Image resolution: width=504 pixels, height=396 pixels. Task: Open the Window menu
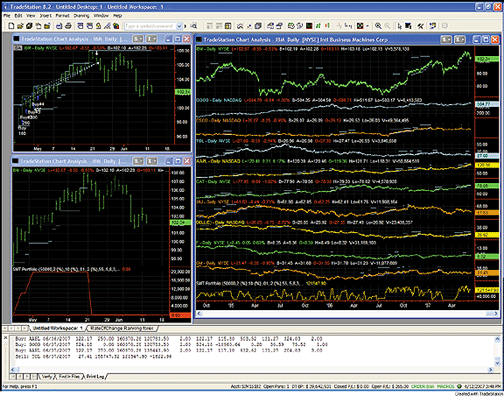click(x=101, y=16)
